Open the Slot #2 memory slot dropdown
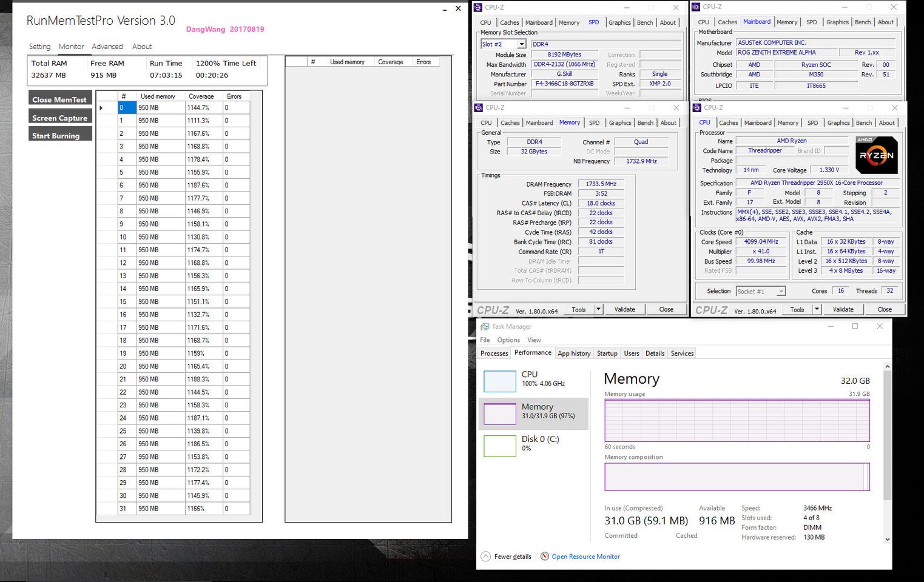Viewport: 924px width, 582px height. [521, 44]
